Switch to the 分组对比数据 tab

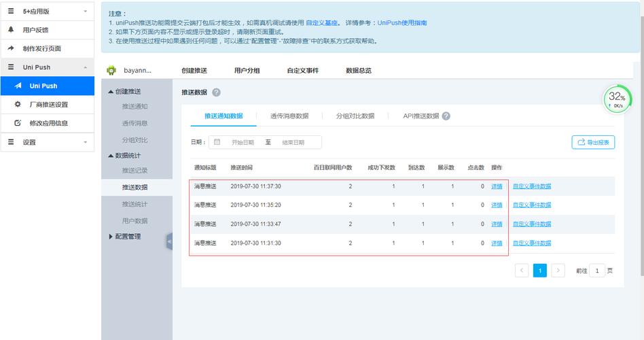[355, 116]
